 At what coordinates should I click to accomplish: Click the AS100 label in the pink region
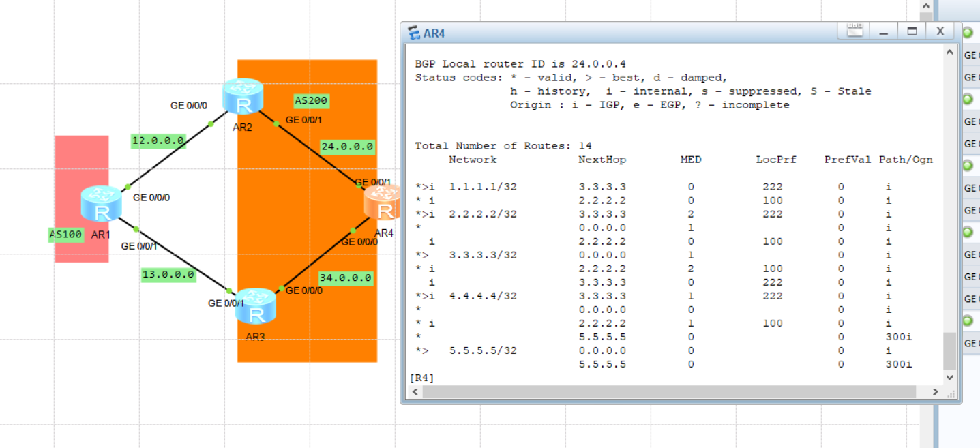65,235
